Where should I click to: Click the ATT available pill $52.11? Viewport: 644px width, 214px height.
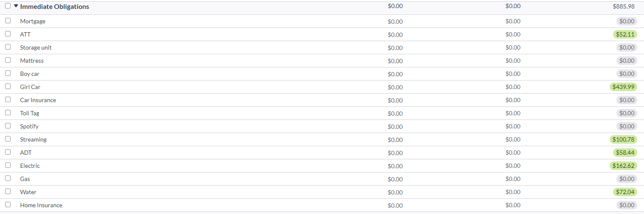[625, 34]
